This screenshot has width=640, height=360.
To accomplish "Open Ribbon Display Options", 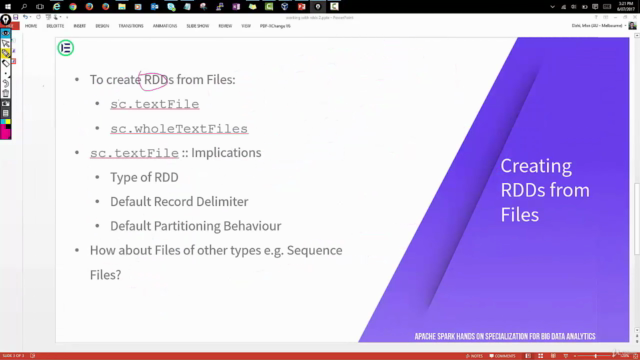I will coord(606,17).
